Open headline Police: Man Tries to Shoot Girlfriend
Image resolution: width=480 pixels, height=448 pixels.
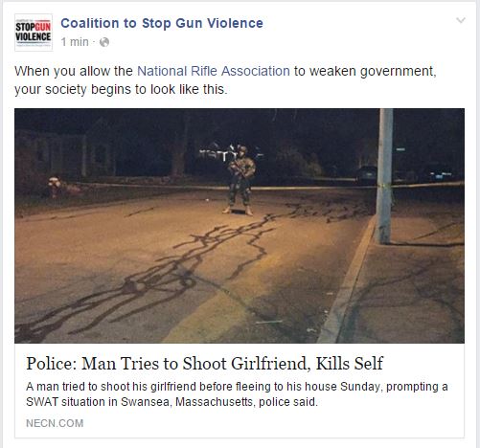[204, 364]
